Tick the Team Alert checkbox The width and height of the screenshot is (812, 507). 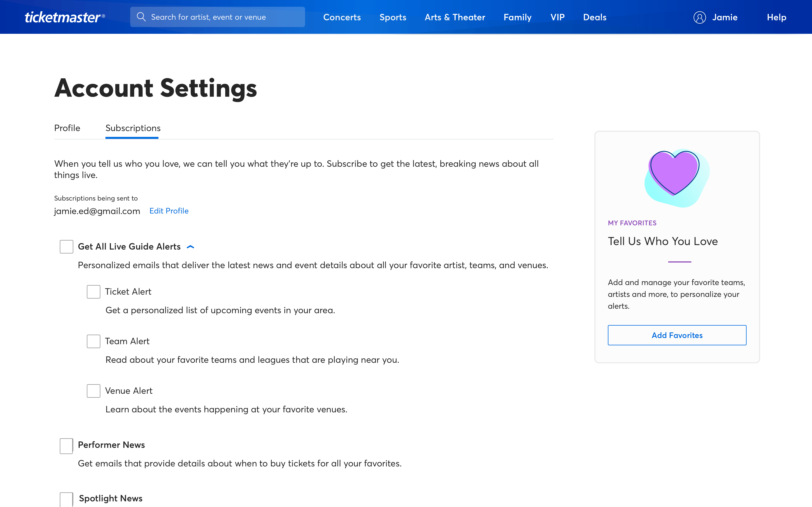94,341
